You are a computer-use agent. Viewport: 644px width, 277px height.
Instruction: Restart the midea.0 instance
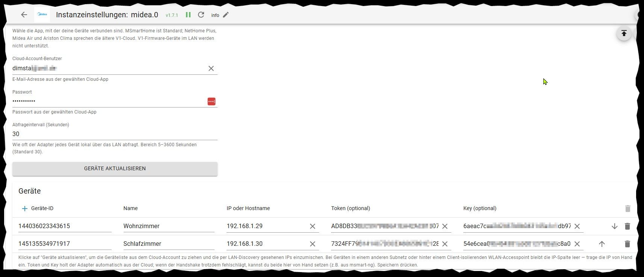(x=201, y=15)
